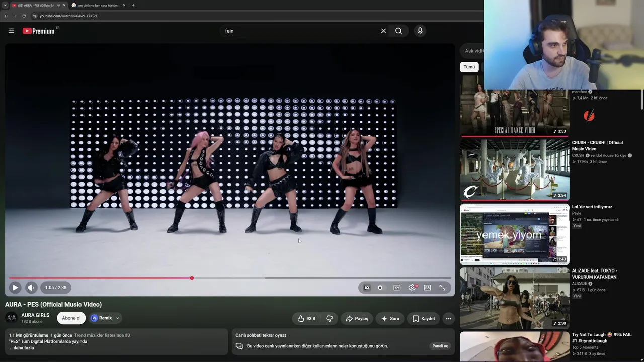Viewport: 644px width, 362px height.
Task: Run search with the magnifier button
Action: coord(398,31)
